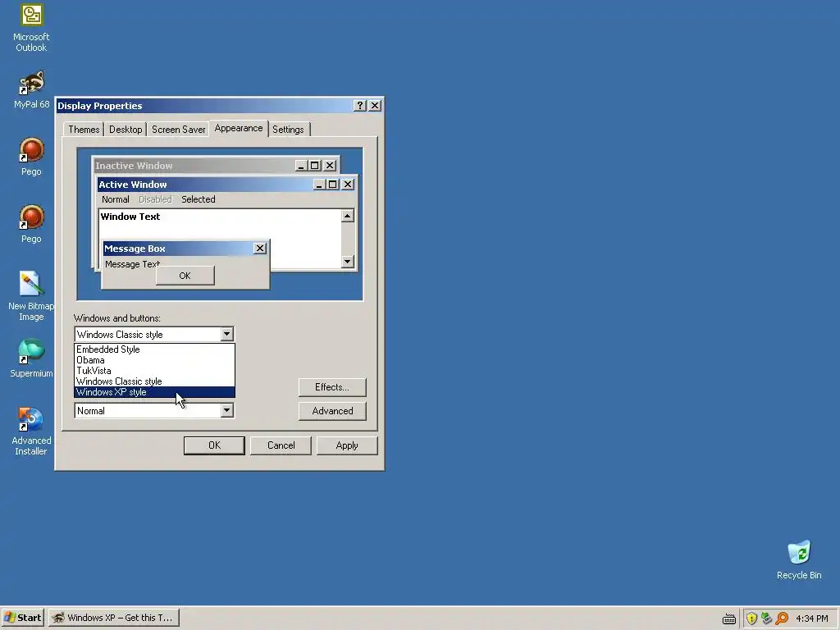Select the Supermium desktop shortcut

pos(31,359)
